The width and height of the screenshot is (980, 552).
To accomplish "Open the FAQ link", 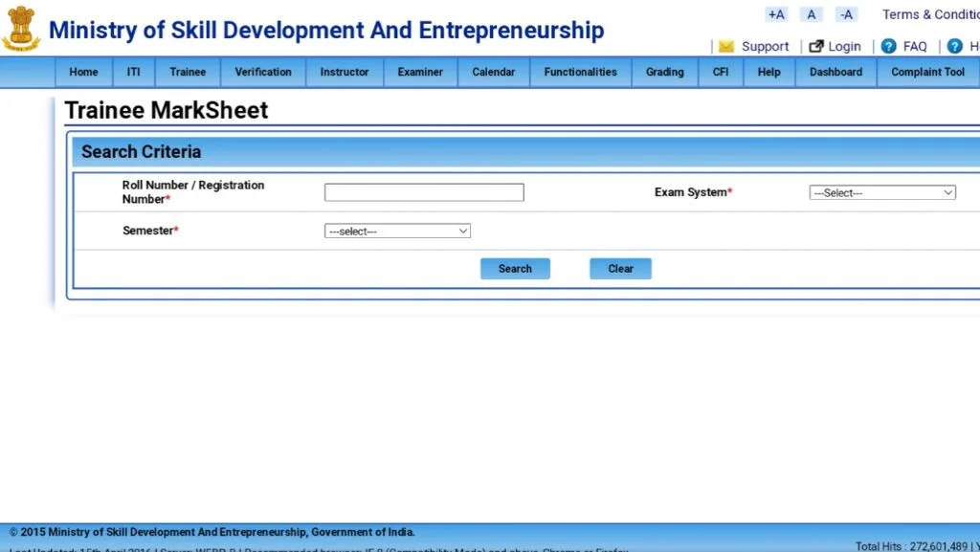I will tap(915, 46).
